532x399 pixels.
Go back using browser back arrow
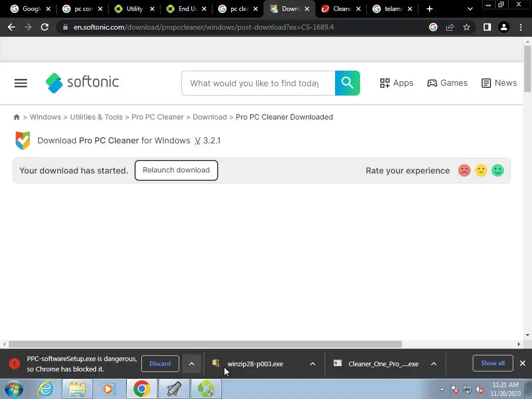[11, 27]
